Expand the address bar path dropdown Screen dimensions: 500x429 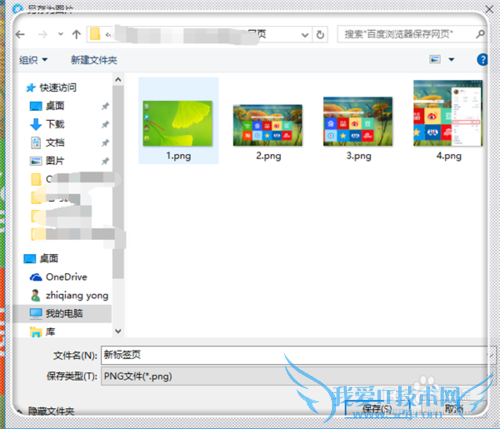(304, 35)
